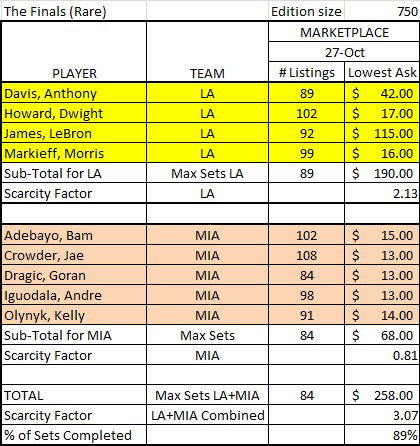Click the 'Max Sets LA+MIA' cell

point(207,395)
